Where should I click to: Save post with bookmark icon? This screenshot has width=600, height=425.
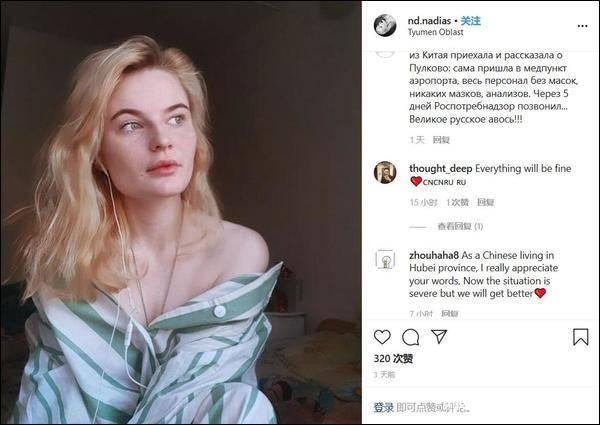click(x=580, y=337)
